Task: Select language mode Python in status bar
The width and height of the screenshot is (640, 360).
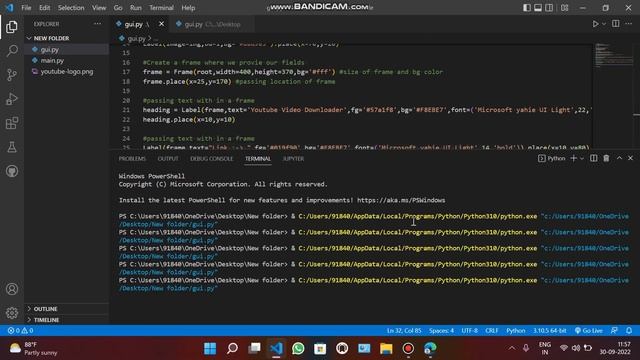Action: [516, 331]
